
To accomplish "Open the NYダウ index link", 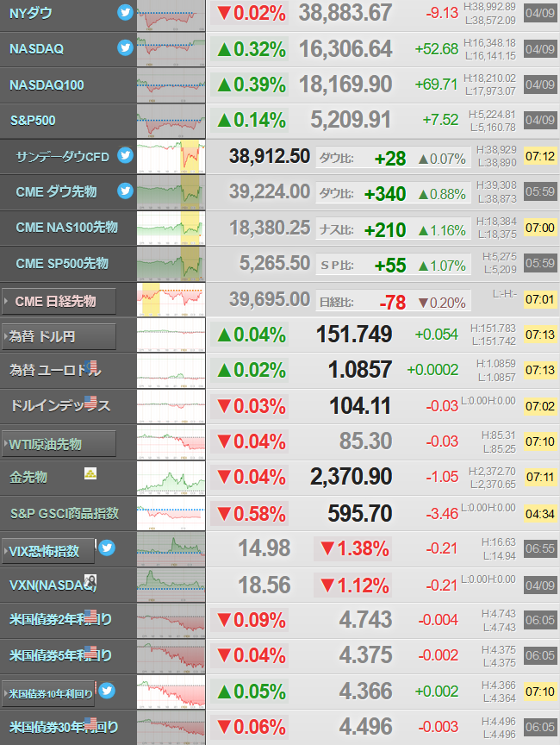I will click(x=31, y=13).
